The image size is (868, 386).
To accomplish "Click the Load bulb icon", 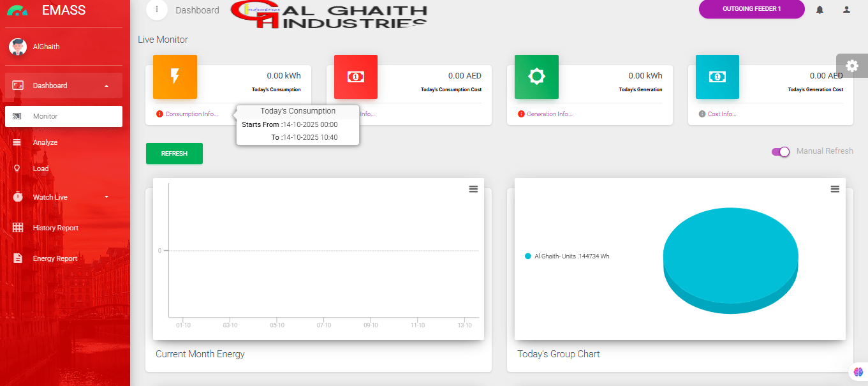I will pyautogui.click(x=17, y=168).
